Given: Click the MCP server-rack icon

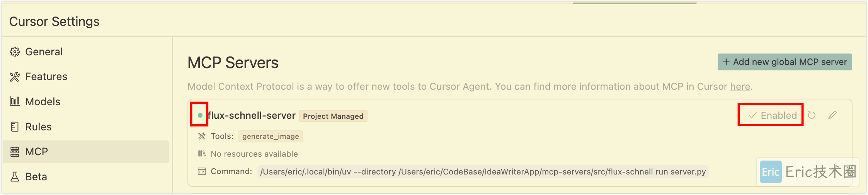Looking at the screenshot, I should point(15,152).
